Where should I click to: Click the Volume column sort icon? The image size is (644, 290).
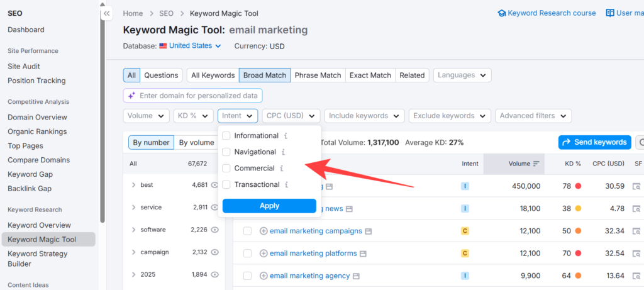pyautogui.click(x=536, y=164)
